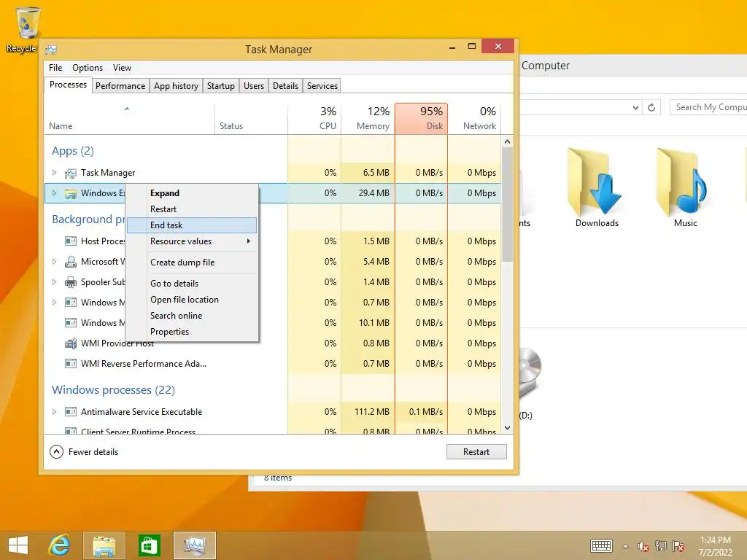Click the Task Manager title bar icon
Image resolution: width=747 pixels, height=560 pixels.
tap(51, 49)
